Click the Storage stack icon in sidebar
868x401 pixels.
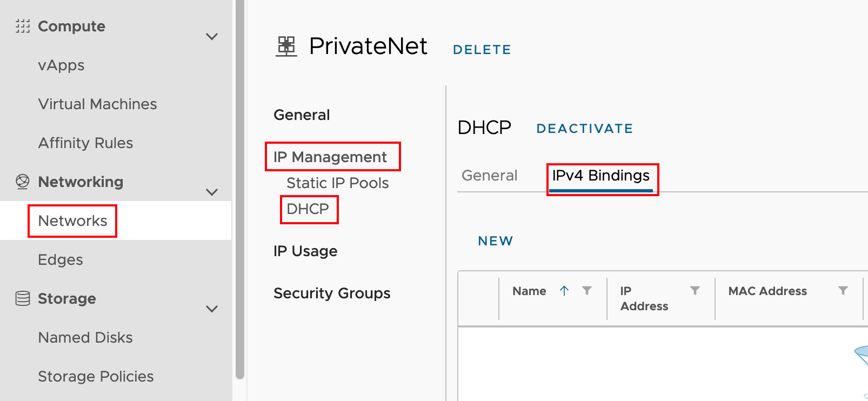click(x=22, y=298)
